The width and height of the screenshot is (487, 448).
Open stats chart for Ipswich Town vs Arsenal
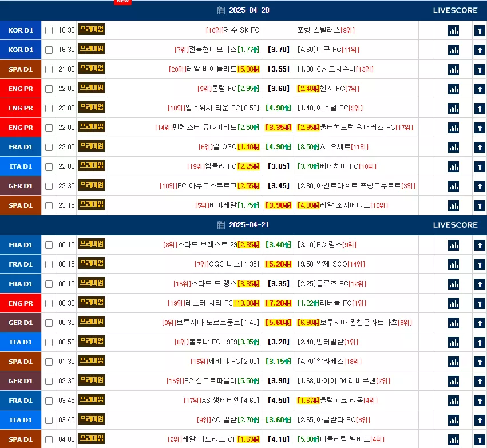click(453, 108)
